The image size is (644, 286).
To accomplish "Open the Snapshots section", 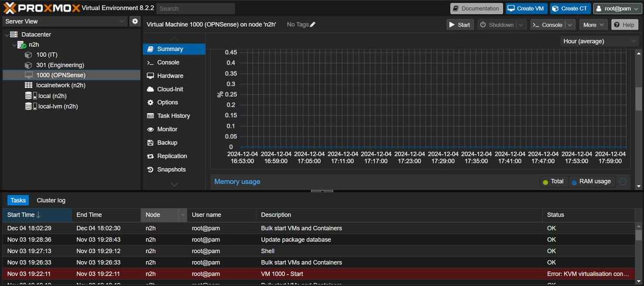I will click(171, 169).
